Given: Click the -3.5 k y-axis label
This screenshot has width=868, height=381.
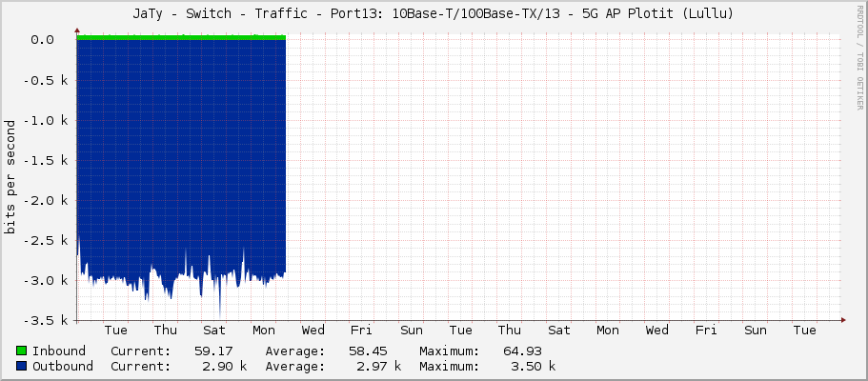Looking at the screenshot, I should pyautogui.click(x=46, y=321).
